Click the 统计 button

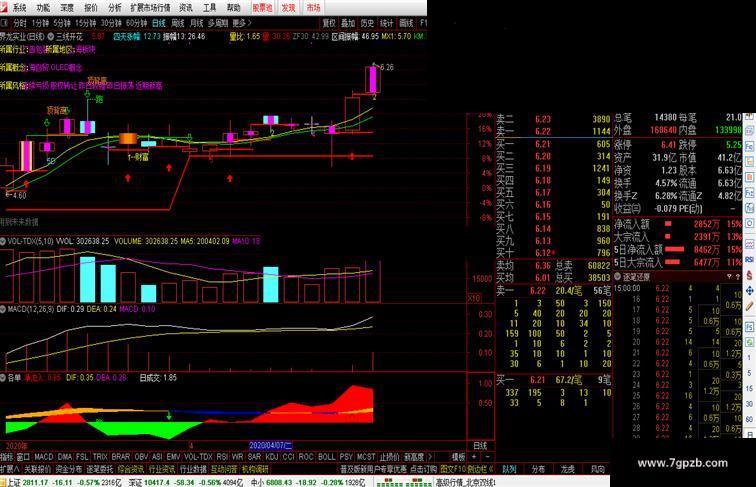point(387,23)
